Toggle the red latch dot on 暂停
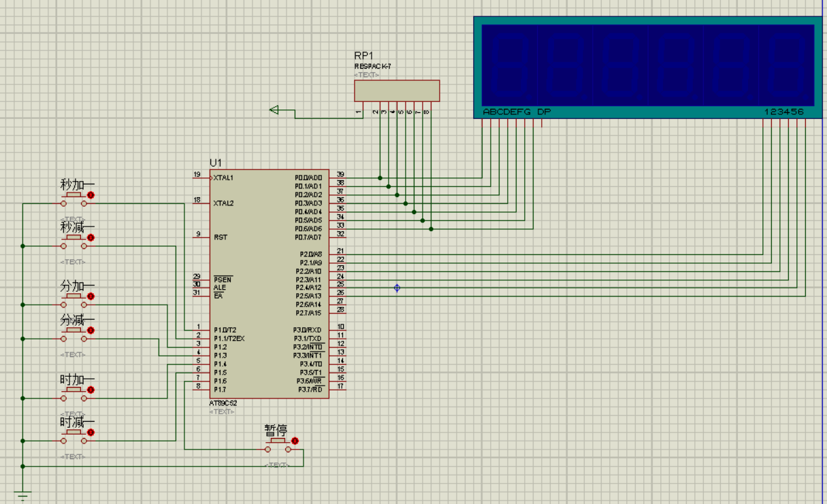 pos(295,441)
